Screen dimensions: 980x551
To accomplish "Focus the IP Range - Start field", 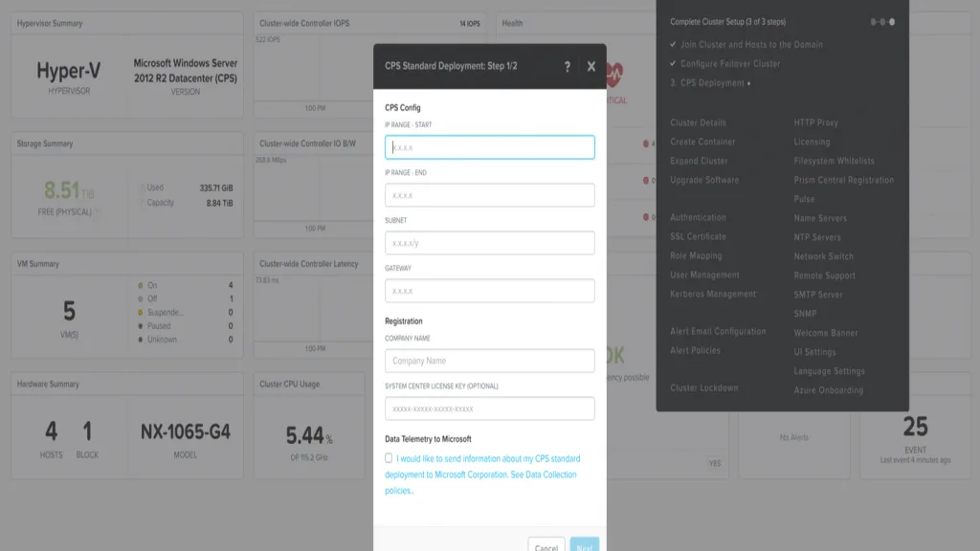I will click(x=489, y=147).
